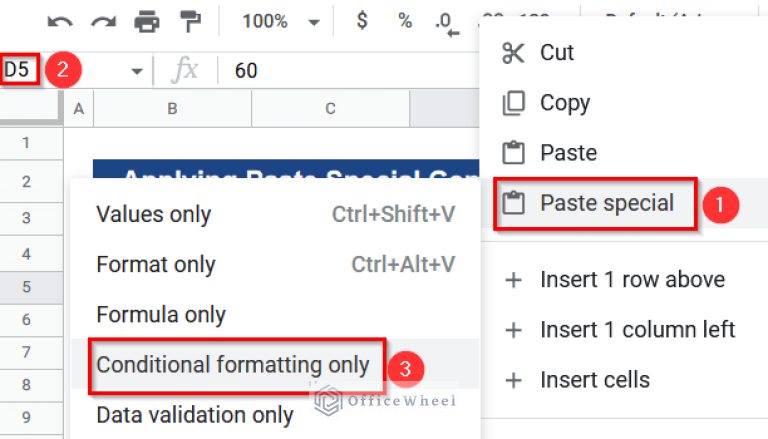Format as currency with dollar icon
The height and width of the screenshot is (439, 768).
(362, 21)
